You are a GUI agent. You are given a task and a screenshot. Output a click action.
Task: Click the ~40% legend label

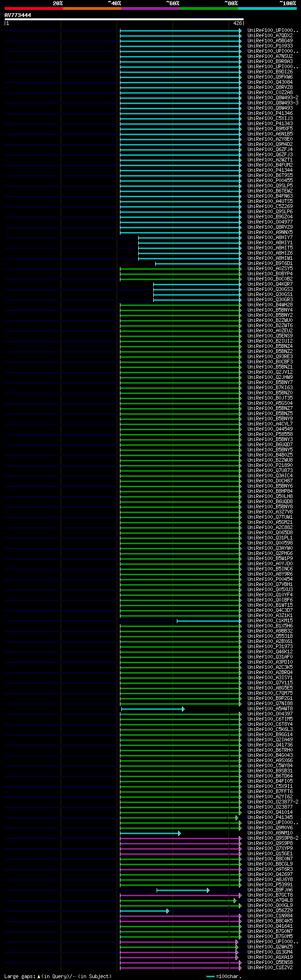[x=115, y=3]
